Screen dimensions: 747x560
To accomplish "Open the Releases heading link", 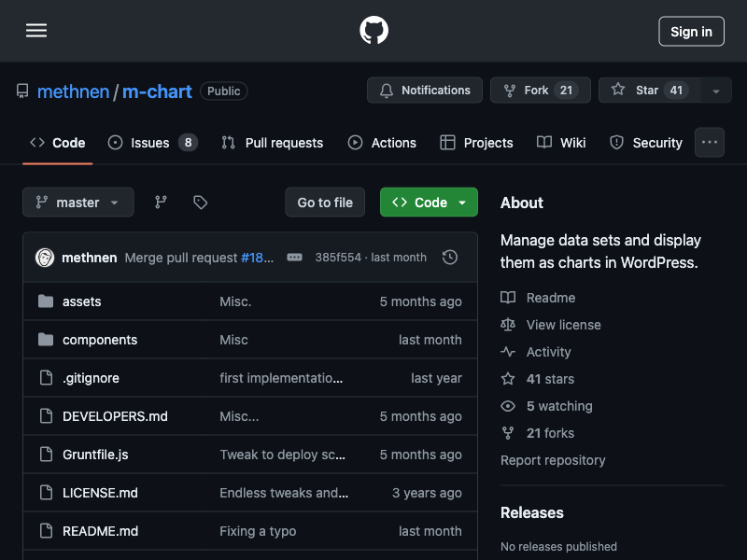I will point(531,512).
